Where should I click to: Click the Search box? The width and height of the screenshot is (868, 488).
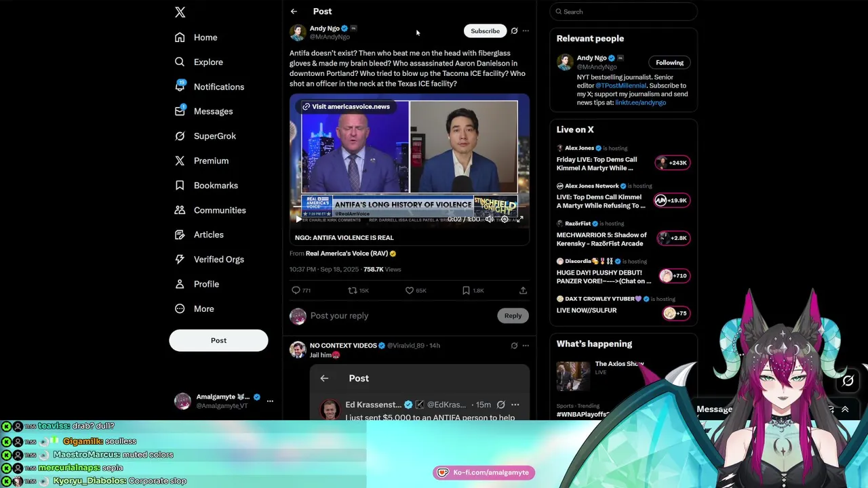pyautogui.click(x=623, y=12)
